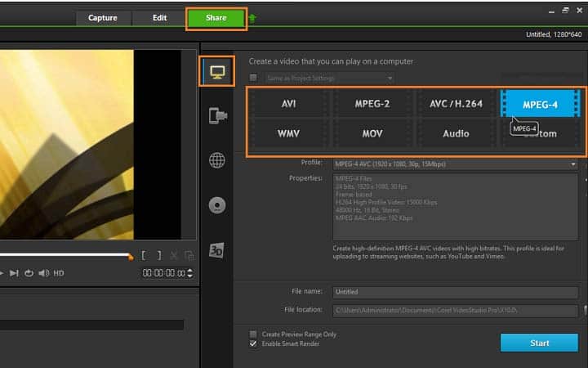Choose the MPEG-4 format button

pyautogui.click(x=541, y=104)
